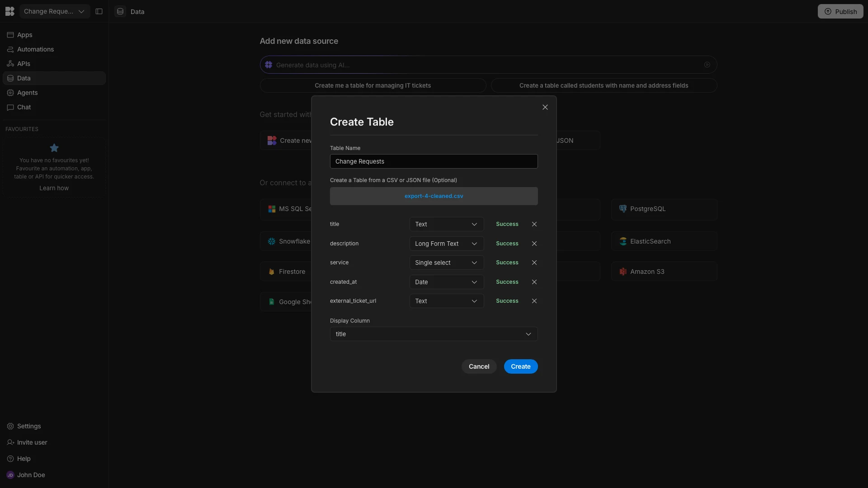Image resolution: width=868 pixels, height=488 pixels.
Task: Open the Change Requests app switcher dropdown
Action: point(54,11)
